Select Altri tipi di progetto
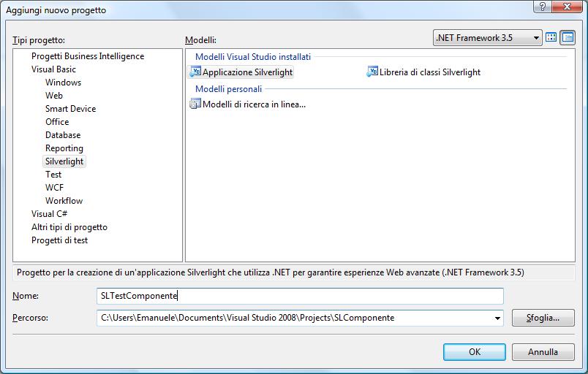The height and width of the screenshot is (374, 588). pyautogui.click(x=69, y=227)
